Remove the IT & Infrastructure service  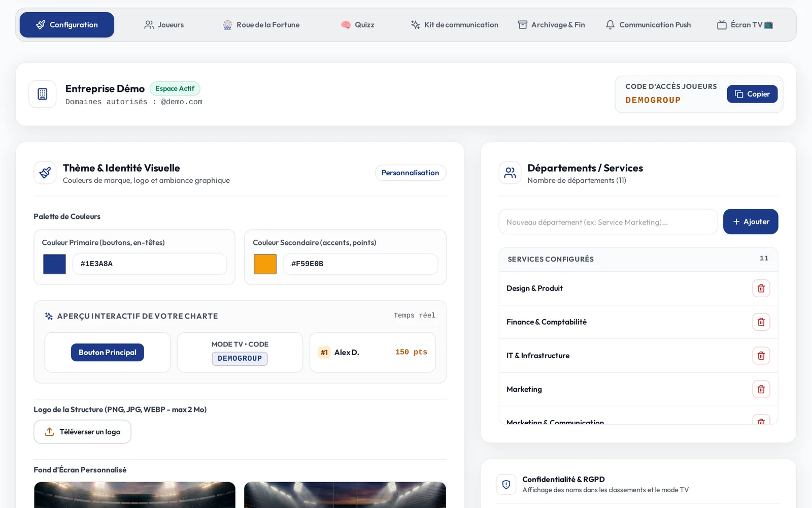click(x=761, y=356)
